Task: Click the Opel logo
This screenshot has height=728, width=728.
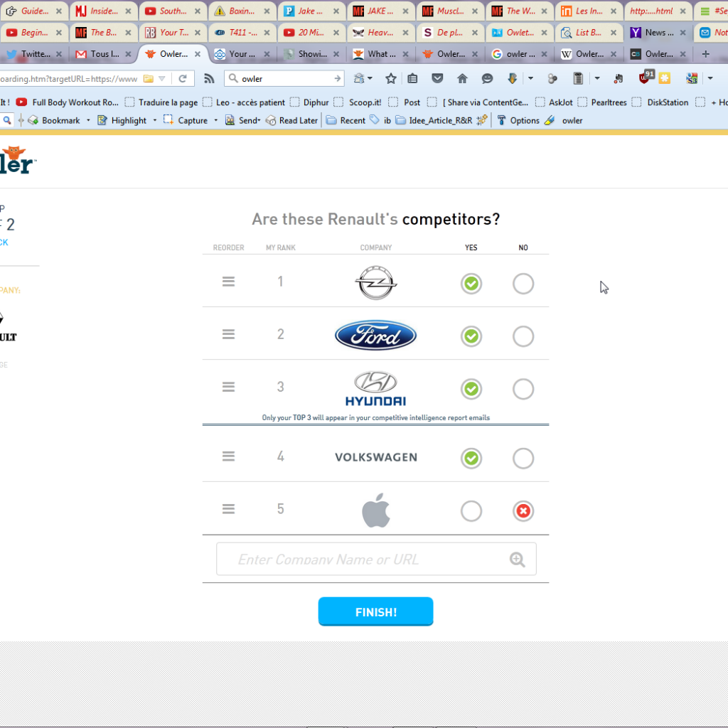Action: pos(375,283)
